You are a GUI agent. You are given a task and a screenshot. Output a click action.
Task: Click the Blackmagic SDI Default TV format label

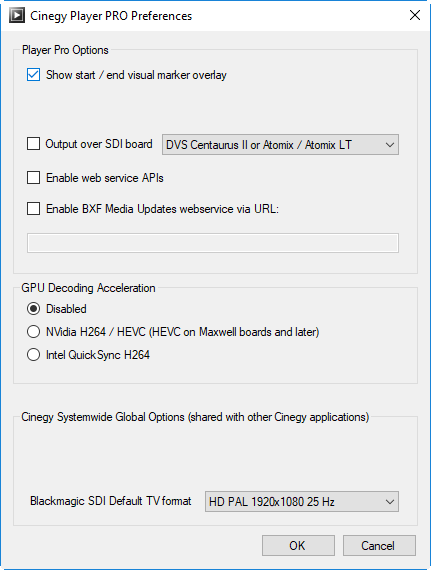(x=110, y=501)
